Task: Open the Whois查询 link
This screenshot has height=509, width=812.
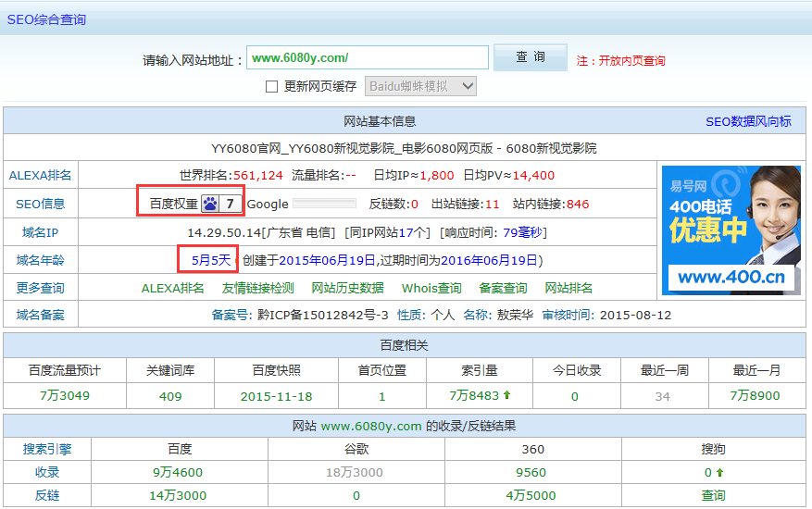Action: [x=431, y=288]
